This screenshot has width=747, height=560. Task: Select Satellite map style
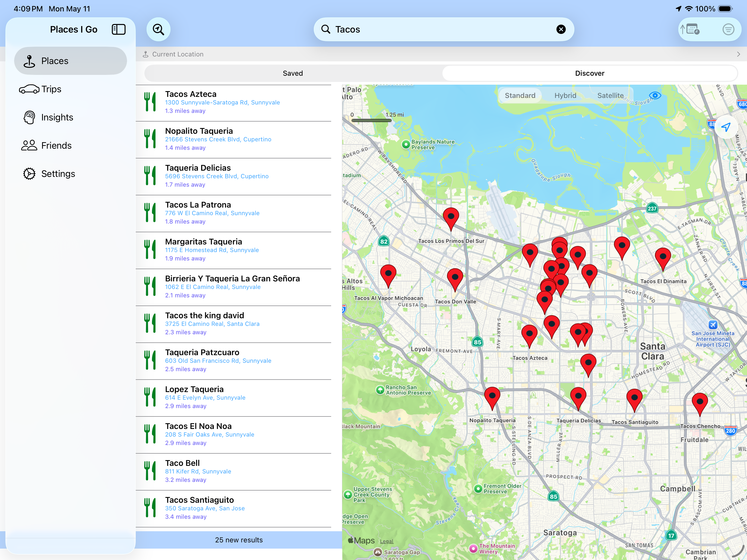pos(610,96)
